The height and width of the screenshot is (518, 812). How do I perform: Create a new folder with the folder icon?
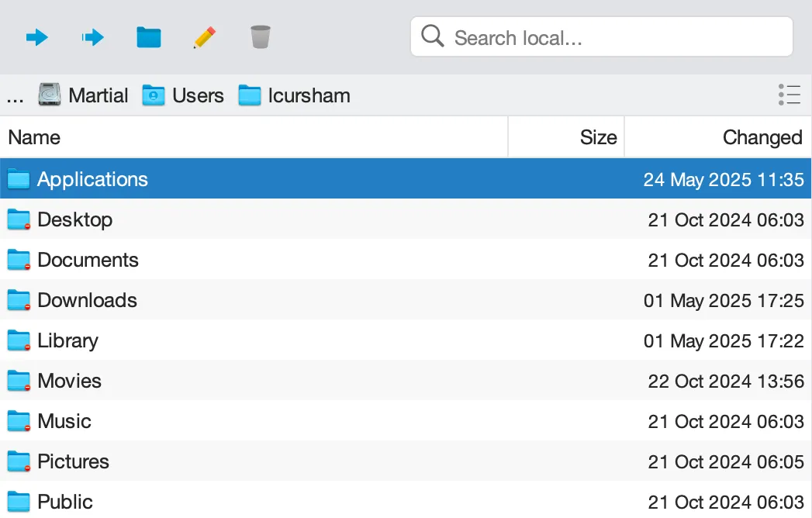(x=148, y=36)
